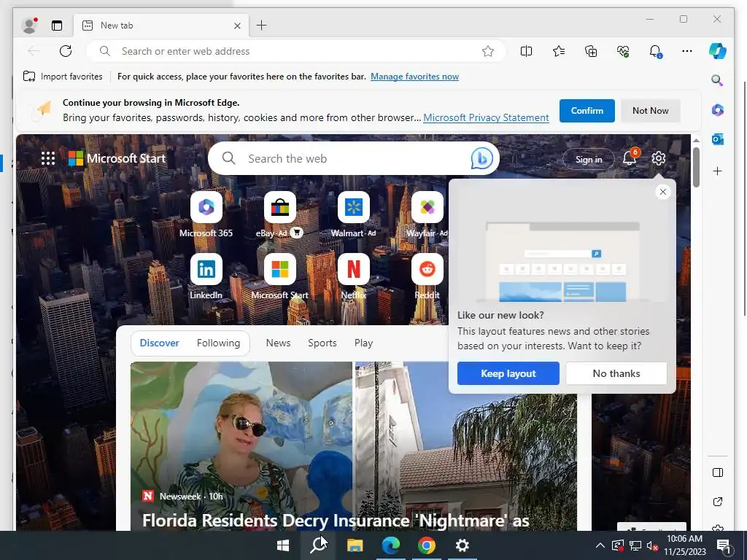Open Outlook icon in sidebar
The width and height of the screenshot is (747, 560).
[718, 139]
